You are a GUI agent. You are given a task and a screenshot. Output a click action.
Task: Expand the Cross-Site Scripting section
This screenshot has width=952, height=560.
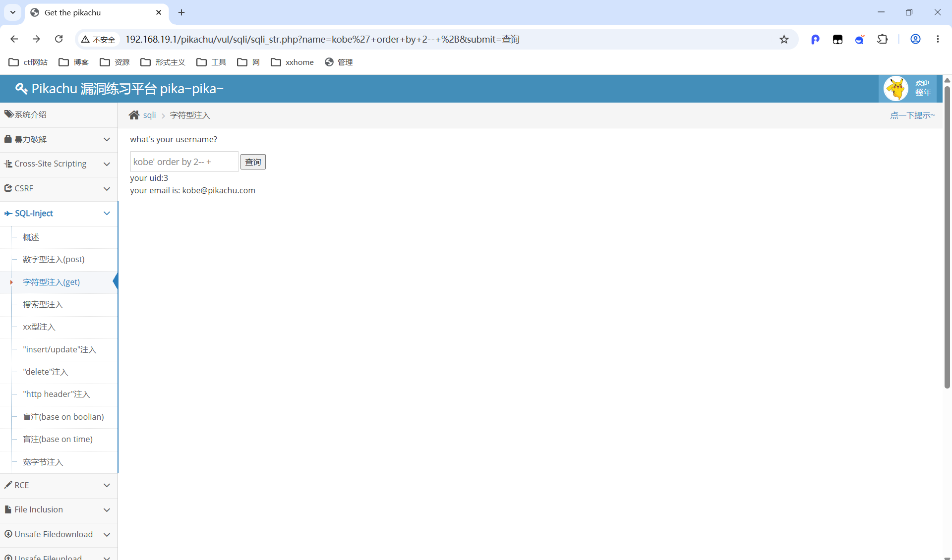59,164
